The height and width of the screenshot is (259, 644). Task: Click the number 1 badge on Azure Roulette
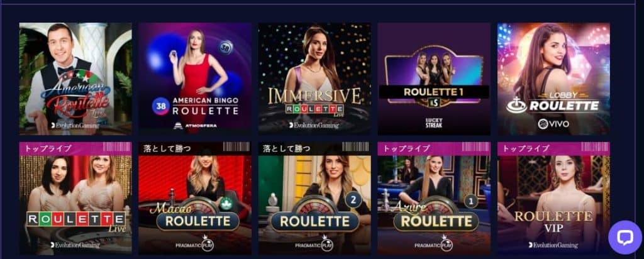[472, 202]
